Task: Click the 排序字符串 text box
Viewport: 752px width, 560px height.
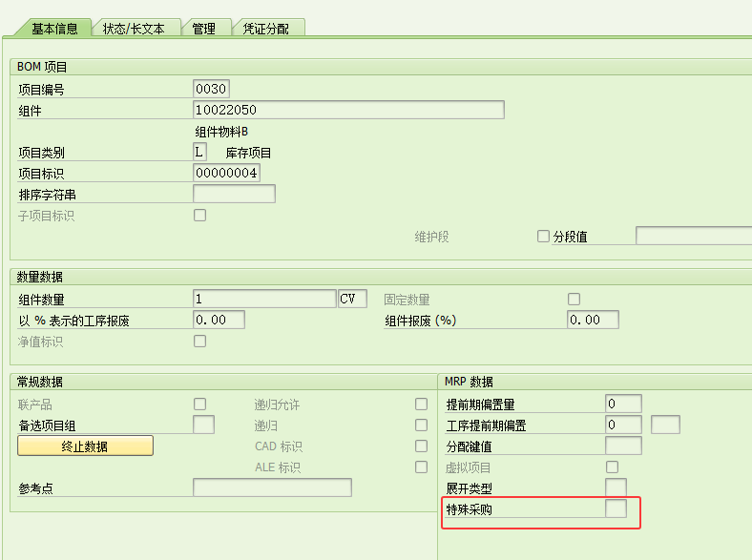Action: tap(234, 195)
